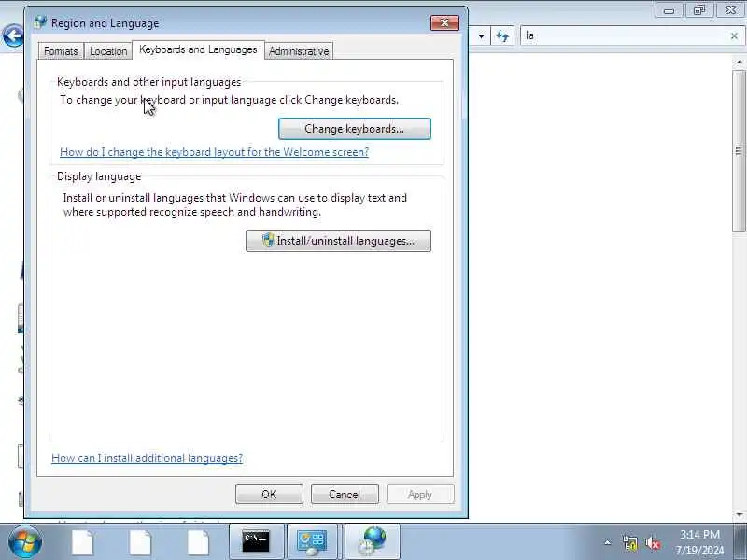Viewport: 747px width, 560px height.
Task: Confirm with the OK button
Action: [x=269, y=495]
